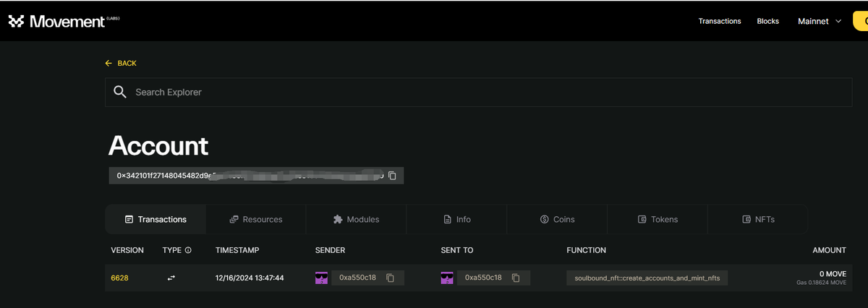Copy the Sent To address
This screenshot has height=308, width=868.
[516, 278]
